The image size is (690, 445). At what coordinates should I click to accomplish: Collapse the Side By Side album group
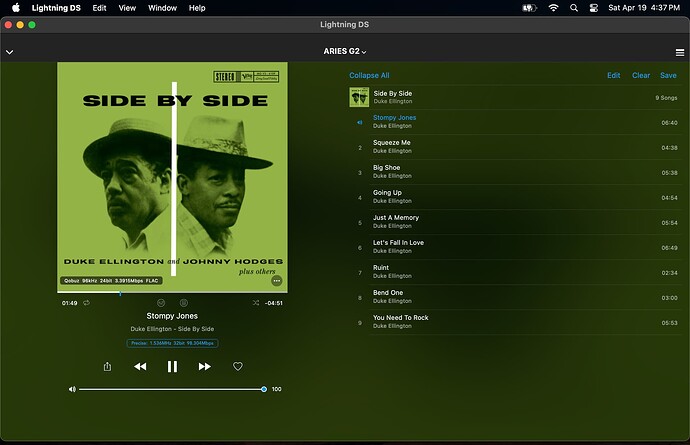click(x=513, y=97)
